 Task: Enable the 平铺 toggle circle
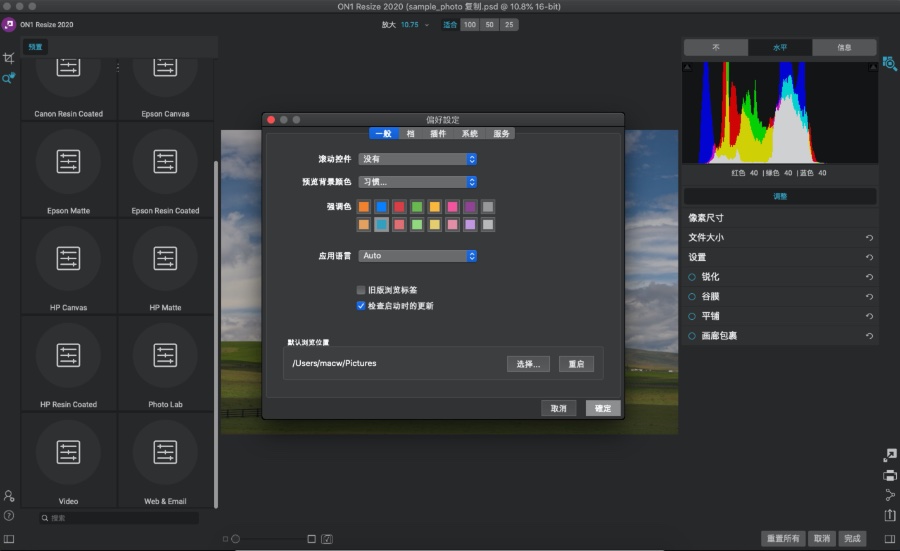(692, 316)
